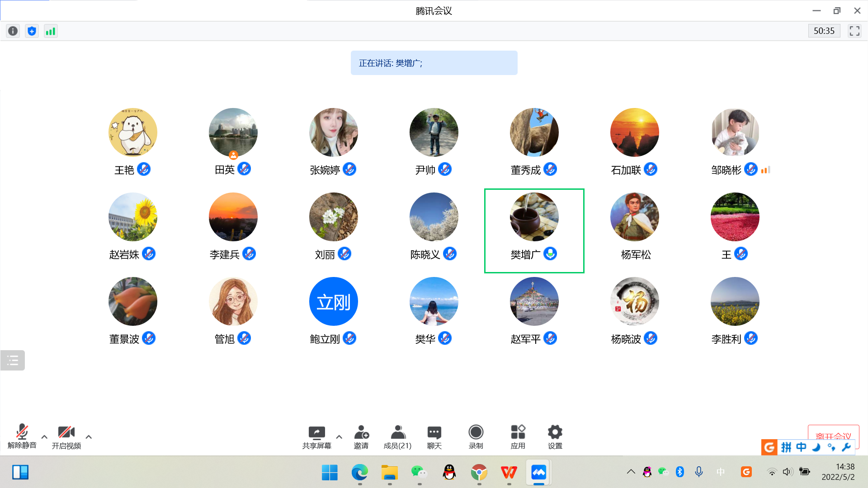868x488 pixels.
Task: Click the muted mic icon beside 李建兵
Action: tap(249, 254)
